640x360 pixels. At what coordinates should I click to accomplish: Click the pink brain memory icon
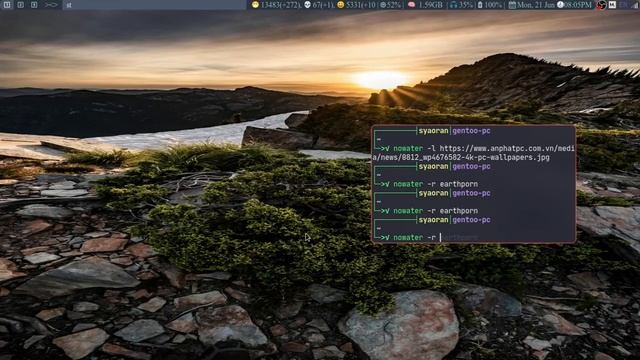pos(411,5)
